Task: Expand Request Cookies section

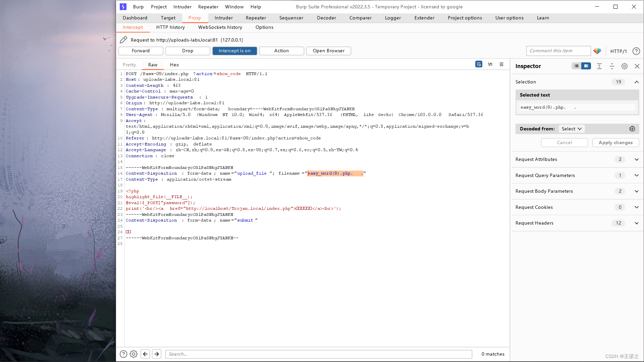Action: pyautogui.click(x=636, y=207)
